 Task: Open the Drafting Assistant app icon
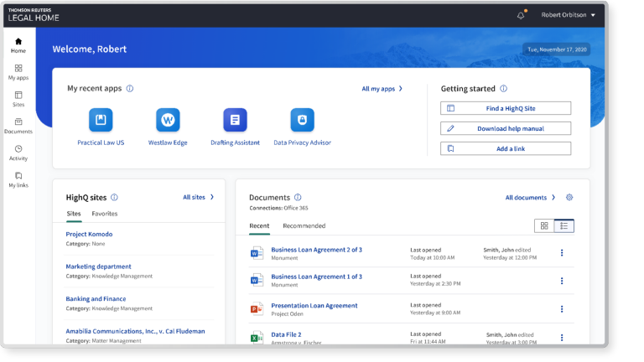(x=235, y=121)
